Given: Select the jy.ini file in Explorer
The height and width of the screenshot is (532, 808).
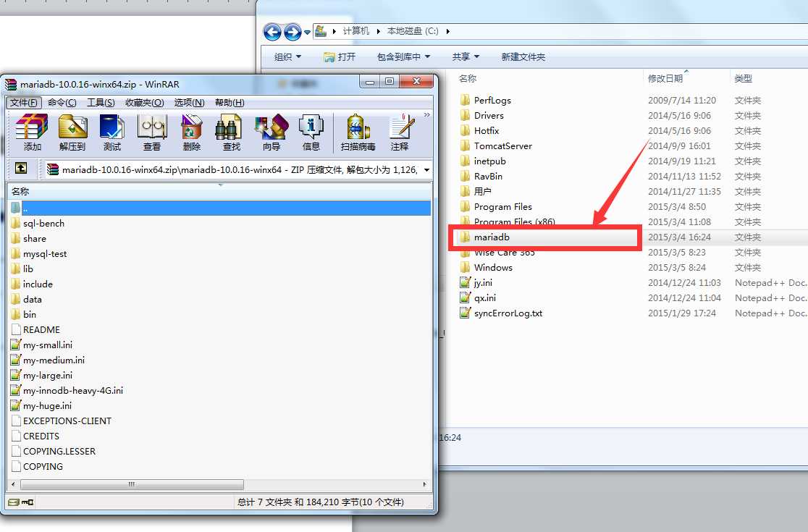Looking at the screenshot, I should (x=476, y=283).
